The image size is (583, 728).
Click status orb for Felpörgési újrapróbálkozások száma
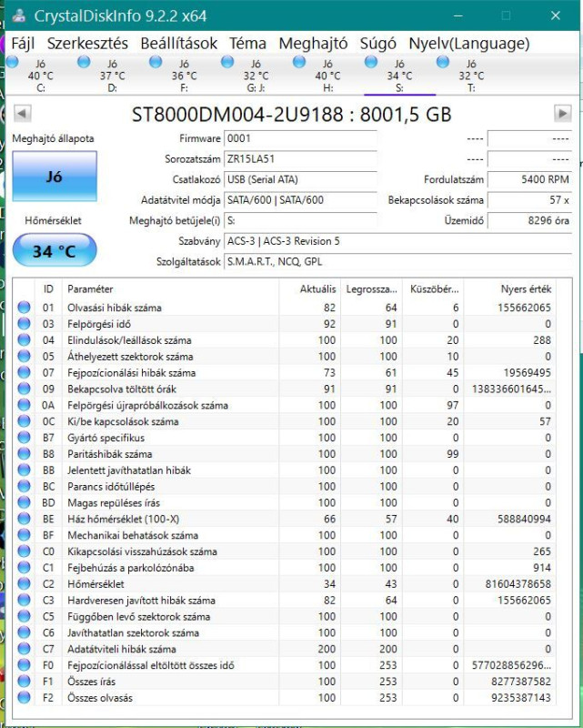click(24, 405)
